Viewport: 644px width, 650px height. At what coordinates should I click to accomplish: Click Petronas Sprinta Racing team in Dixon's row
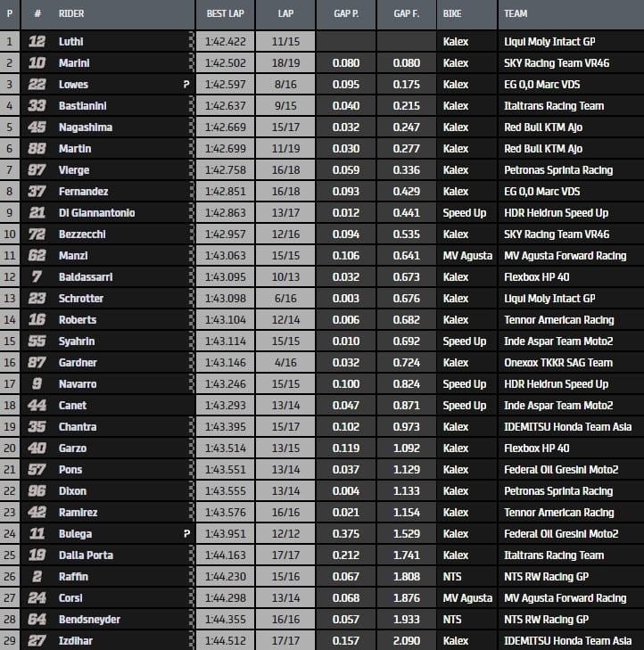pyautogui.click(x=557, y=491)
